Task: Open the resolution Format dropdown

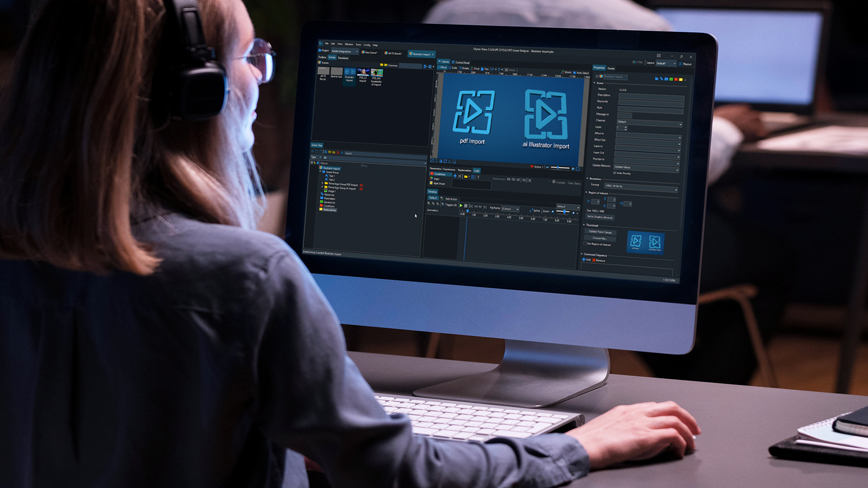Action: tap(641, 187)
